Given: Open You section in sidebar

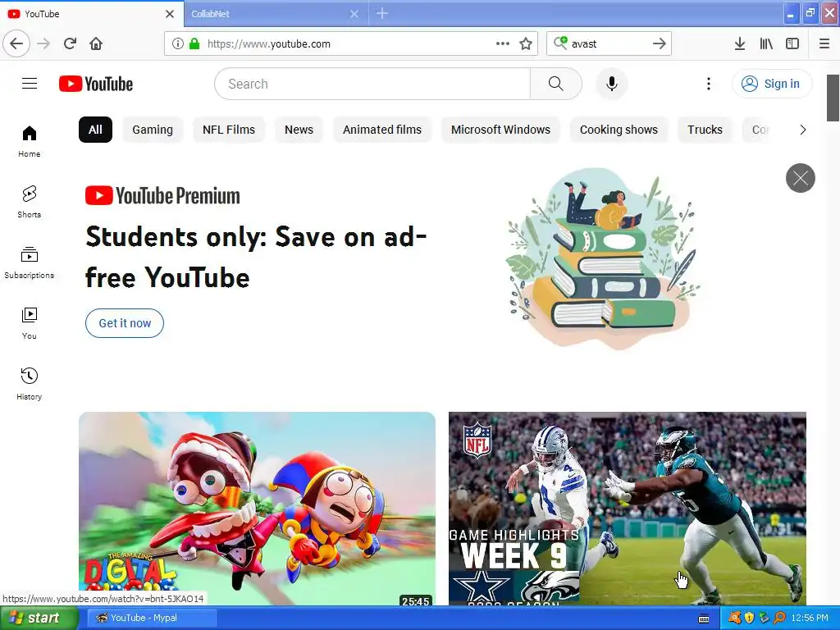Looking at the screenshot, I should (30, 323).
